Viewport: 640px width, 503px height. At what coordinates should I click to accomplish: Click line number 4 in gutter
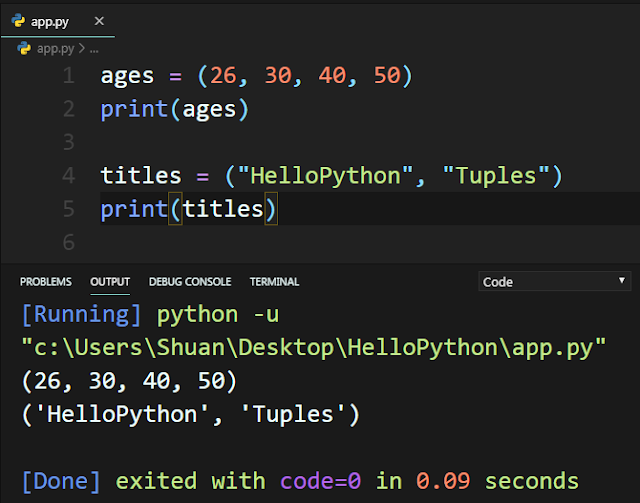click(69, 176)
